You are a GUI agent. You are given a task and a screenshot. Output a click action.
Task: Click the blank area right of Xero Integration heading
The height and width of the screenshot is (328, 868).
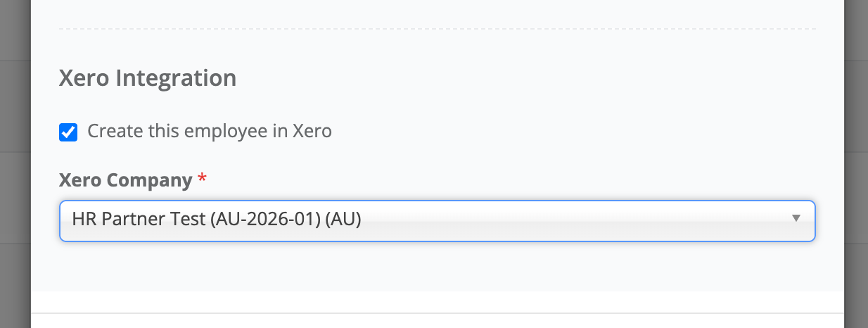(528, 77)
